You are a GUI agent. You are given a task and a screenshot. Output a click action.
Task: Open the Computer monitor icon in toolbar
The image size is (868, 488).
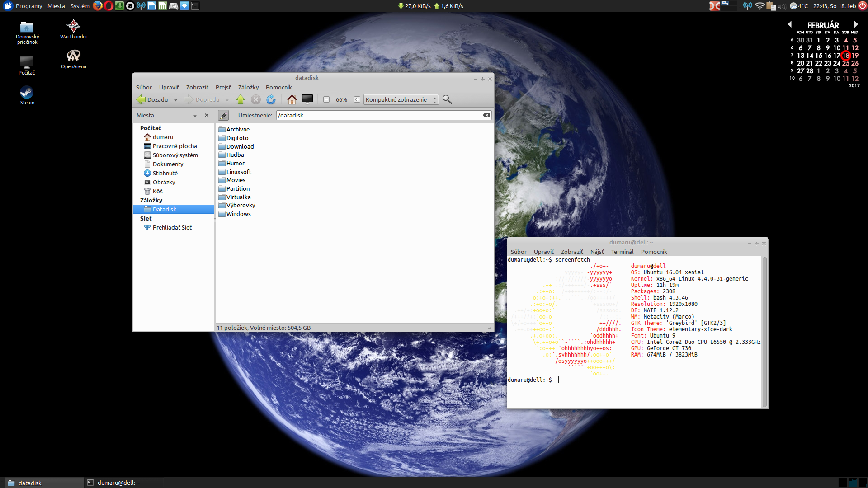(307, 99)
